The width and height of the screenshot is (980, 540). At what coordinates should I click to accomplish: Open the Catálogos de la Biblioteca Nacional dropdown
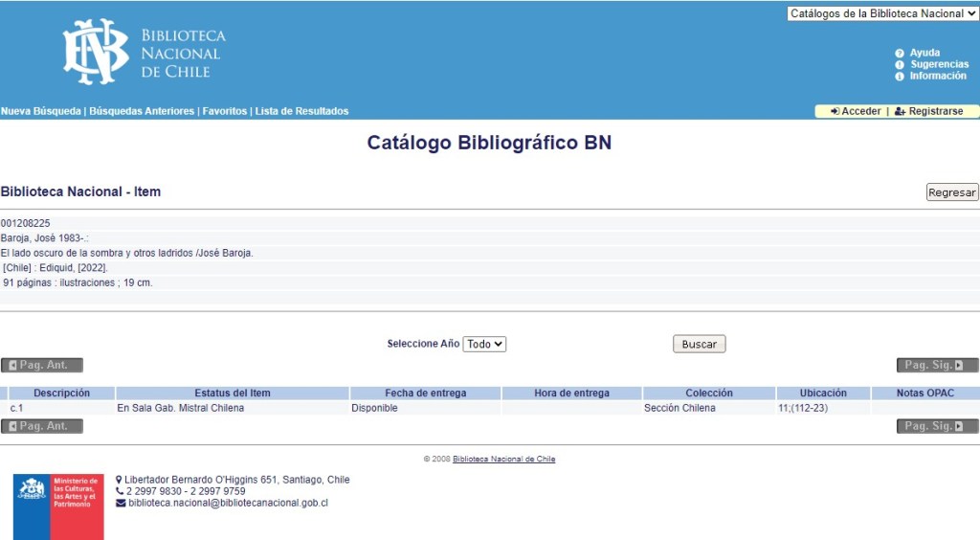pyautogui.click(x=882, y=13)
